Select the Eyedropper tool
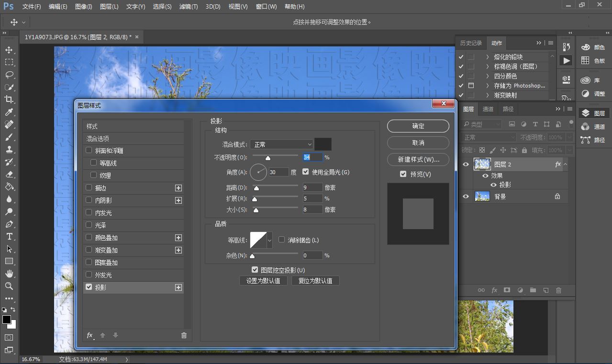Viewport: 612px width, 364px height. pyautogui.click(x=9, y=112)
